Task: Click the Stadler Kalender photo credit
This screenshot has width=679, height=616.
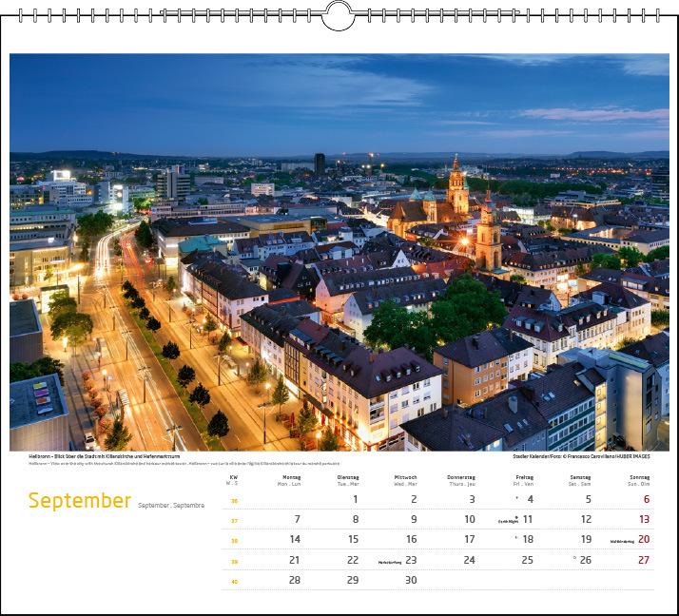Action: tap(587, 456)
